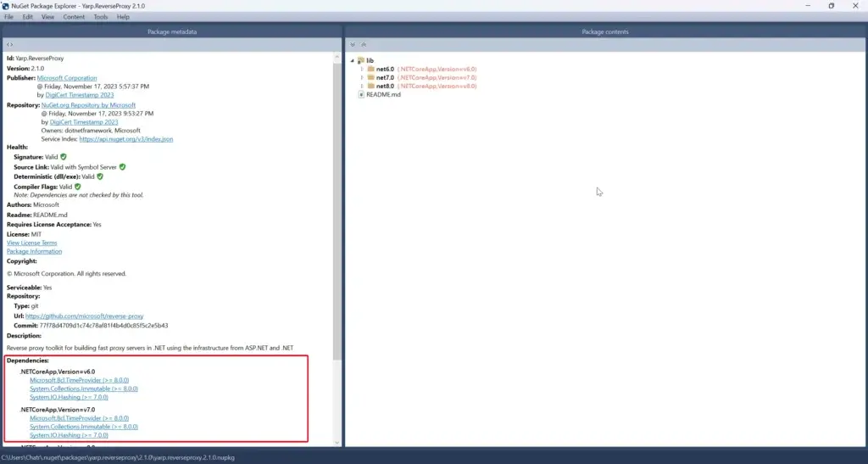868x464 pixels.
Task: Open the Help menu
Action: pos(123,17)
